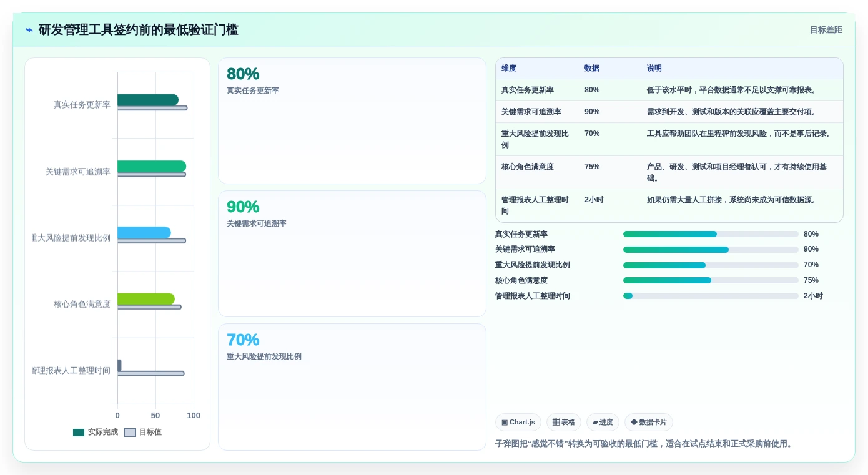This screenshot has height=475, width=868.
Task: Click the footer note starting 子弹图把
Action: 645,444
